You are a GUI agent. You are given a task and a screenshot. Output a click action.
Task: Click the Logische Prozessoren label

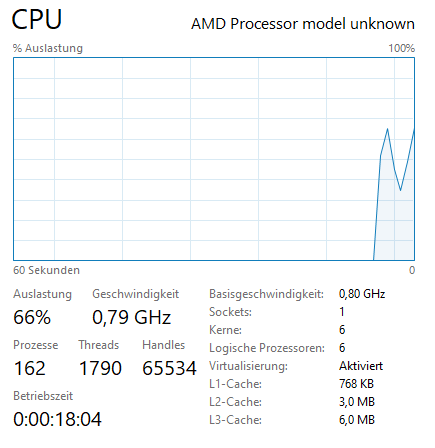point(267,348)
